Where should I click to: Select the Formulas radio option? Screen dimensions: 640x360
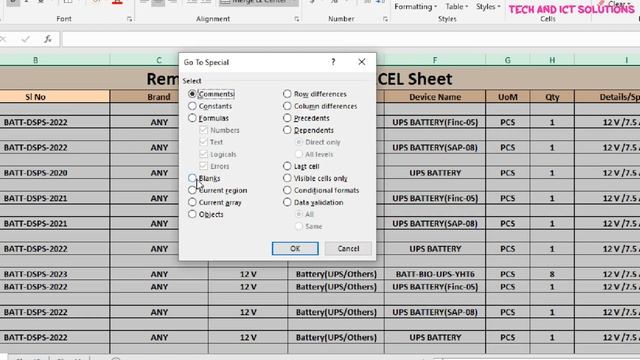click(208, 118)
